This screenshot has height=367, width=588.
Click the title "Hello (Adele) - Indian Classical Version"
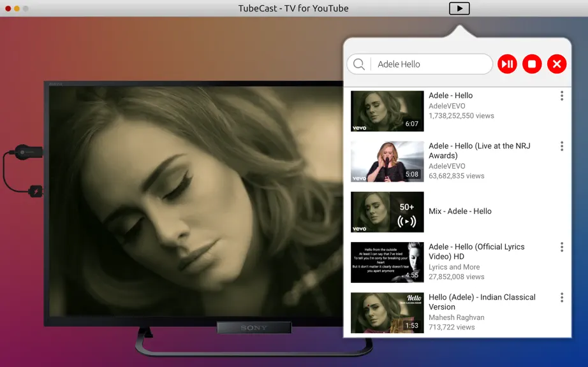coord(482,302)
